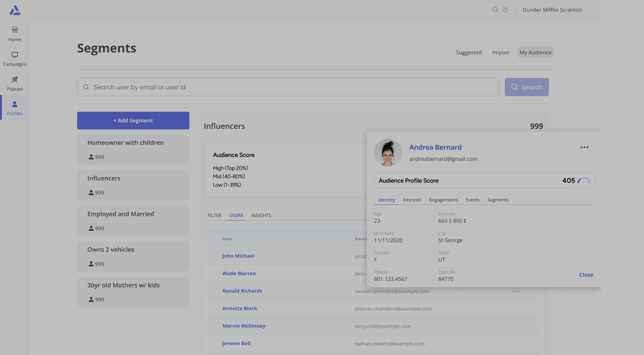Click the purple Search button

pyautogui.click(x=527, y=87)
